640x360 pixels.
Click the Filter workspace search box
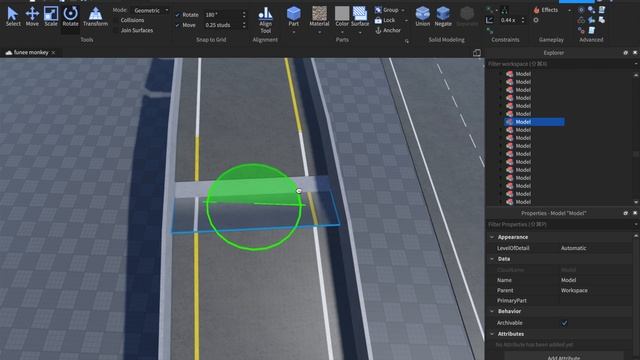coord(559,64)
